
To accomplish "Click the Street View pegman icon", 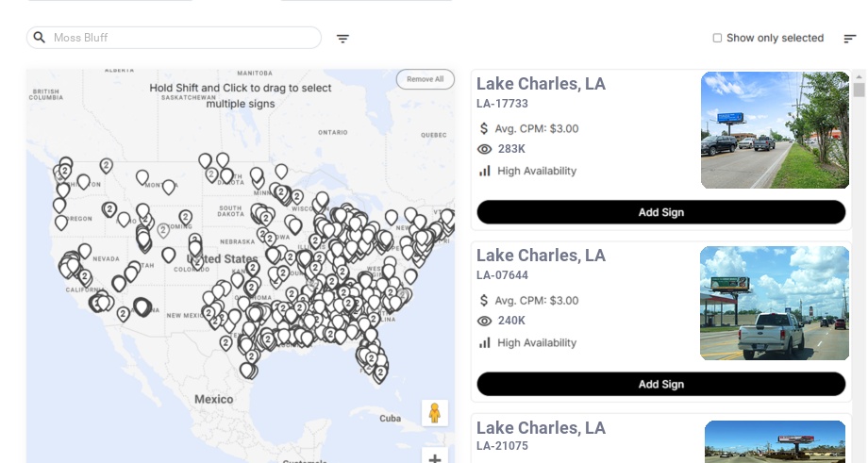I will [434, 412].
